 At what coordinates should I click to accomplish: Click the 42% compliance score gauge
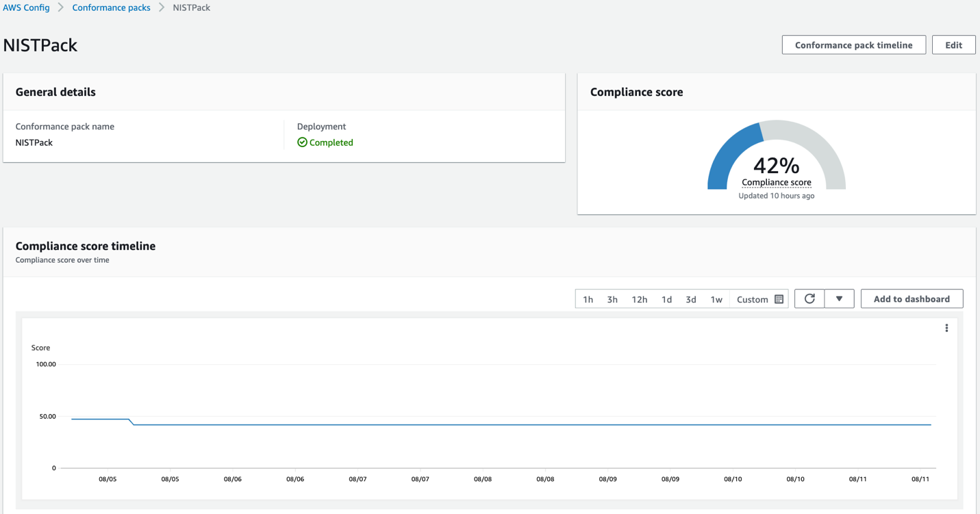pyautogui.click(x=776, y=165)
